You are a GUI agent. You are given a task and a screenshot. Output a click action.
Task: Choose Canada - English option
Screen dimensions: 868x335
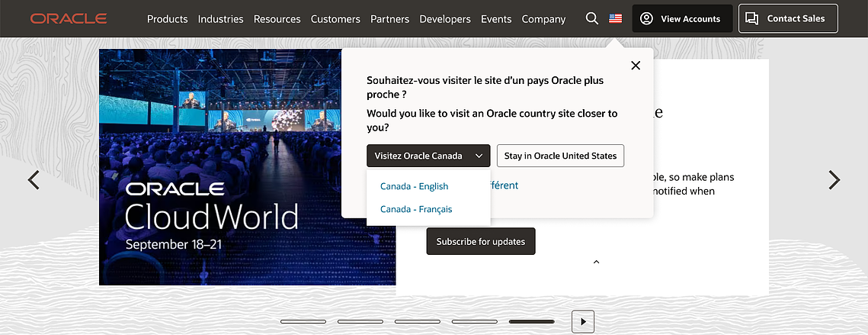(x=414, y=186)
